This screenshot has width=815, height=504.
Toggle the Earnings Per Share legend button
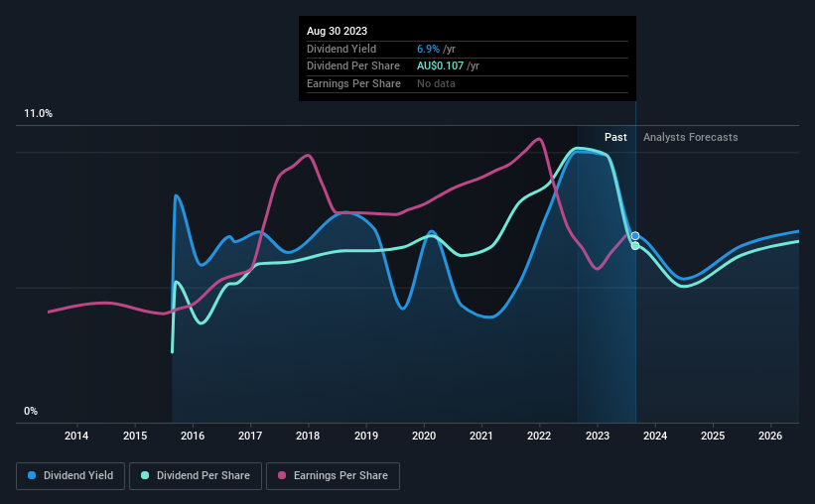[x=333, y=476]
